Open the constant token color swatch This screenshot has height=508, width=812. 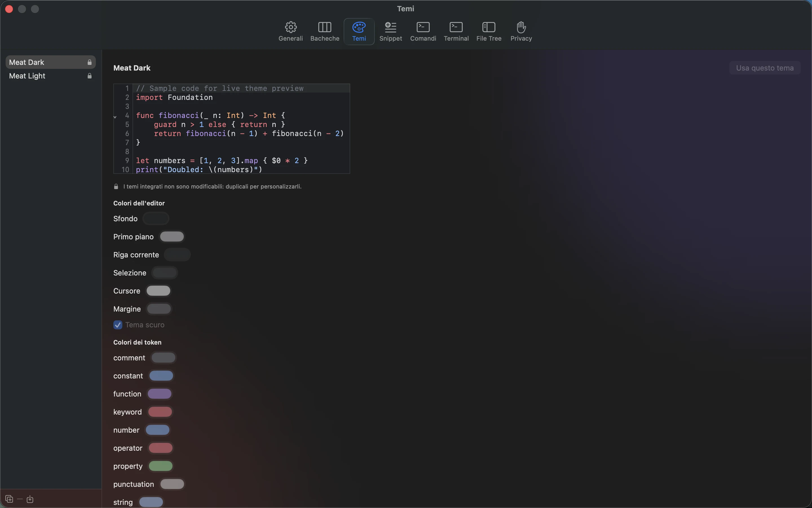(x=161, y=376)
